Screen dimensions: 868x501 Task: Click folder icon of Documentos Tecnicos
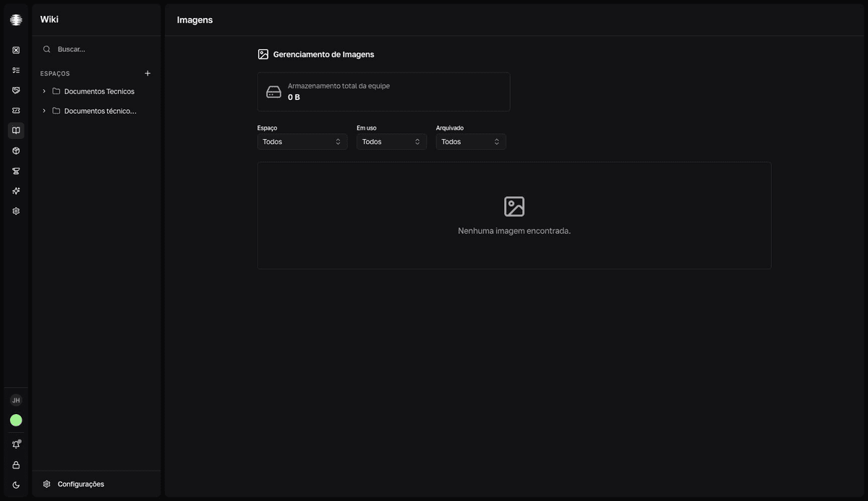pos(56,91)
